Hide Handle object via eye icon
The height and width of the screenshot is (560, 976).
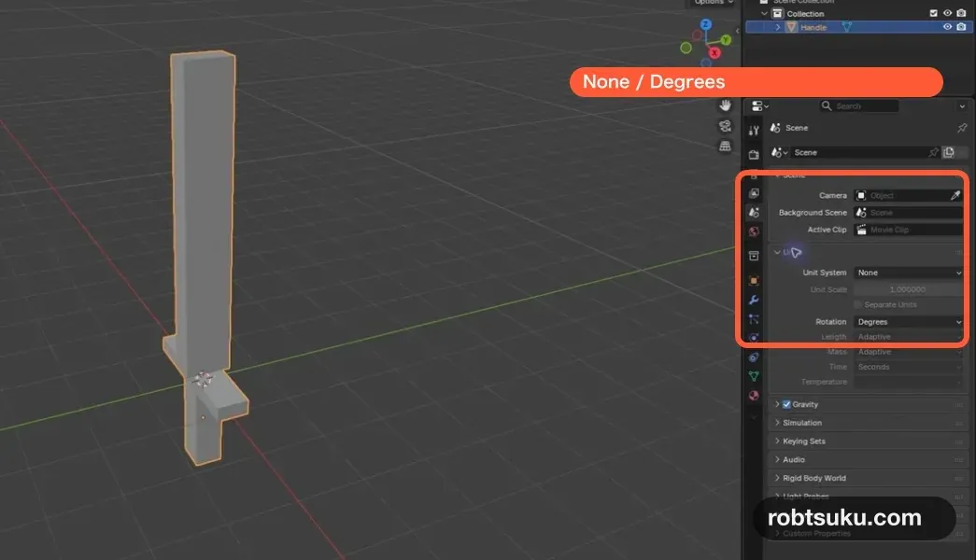pyautogui.click(x=947, y=27)
